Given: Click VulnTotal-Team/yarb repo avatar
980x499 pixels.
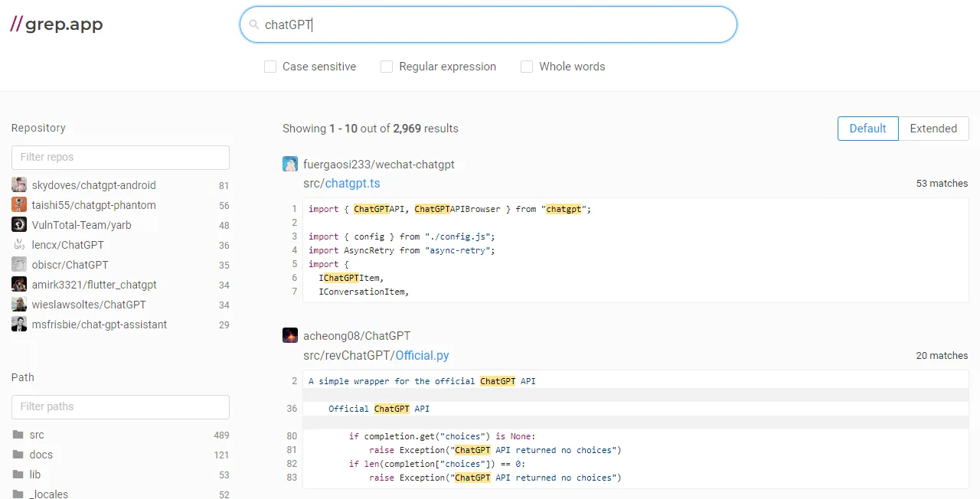Looking at the screenshot, I should coord(19,225).
